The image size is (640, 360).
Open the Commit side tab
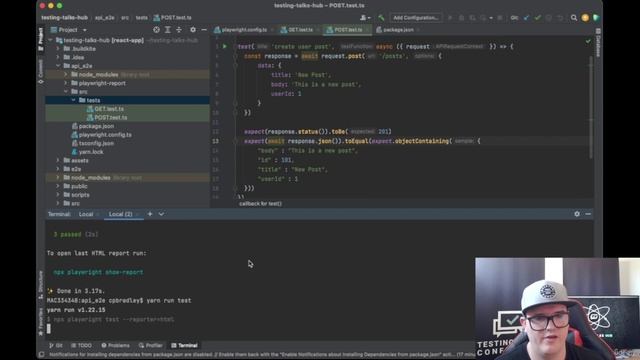[41, 72]
